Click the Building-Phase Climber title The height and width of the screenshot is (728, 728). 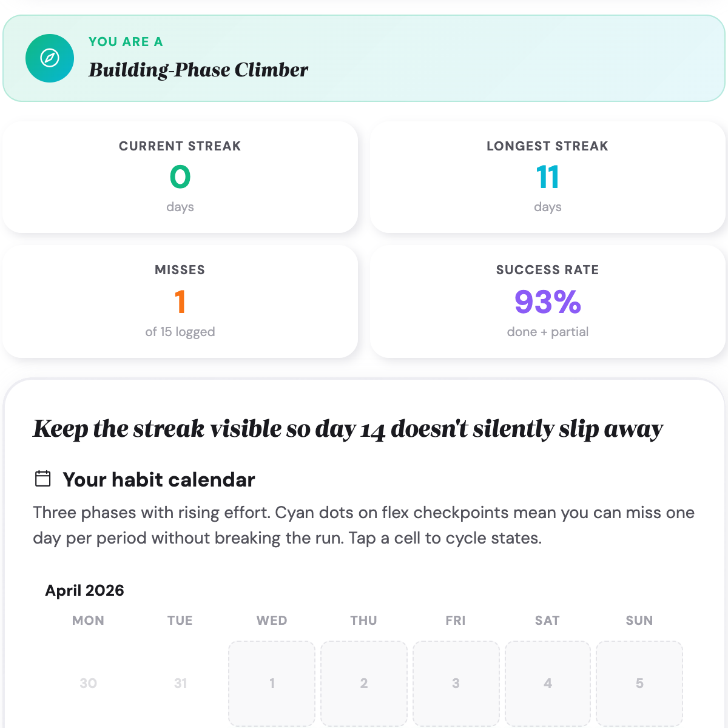[x=198, y=70]
